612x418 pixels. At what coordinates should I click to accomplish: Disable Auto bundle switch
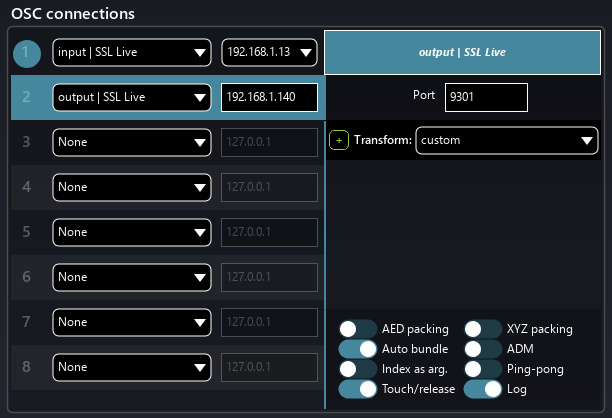click(x=357, y=349)
